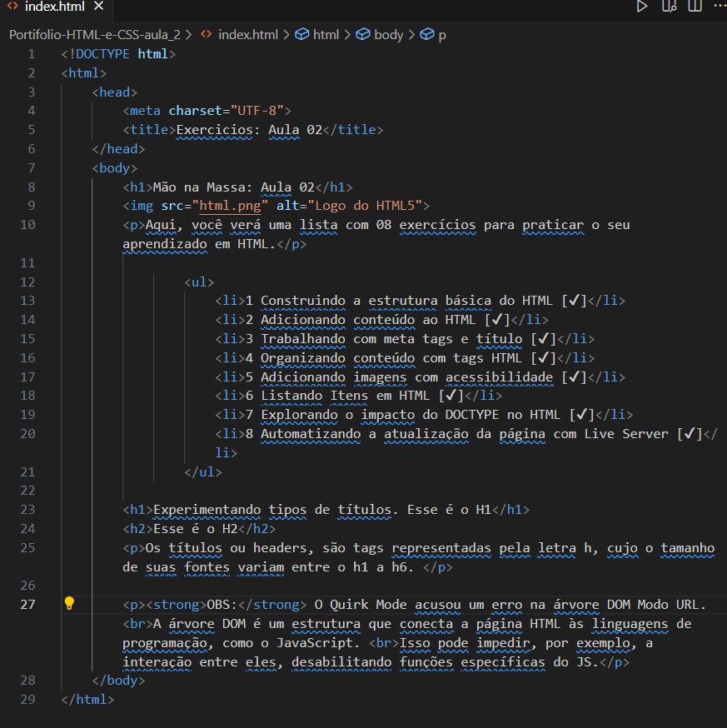Click the yellow lightbulb code action icon

[69, 603]
